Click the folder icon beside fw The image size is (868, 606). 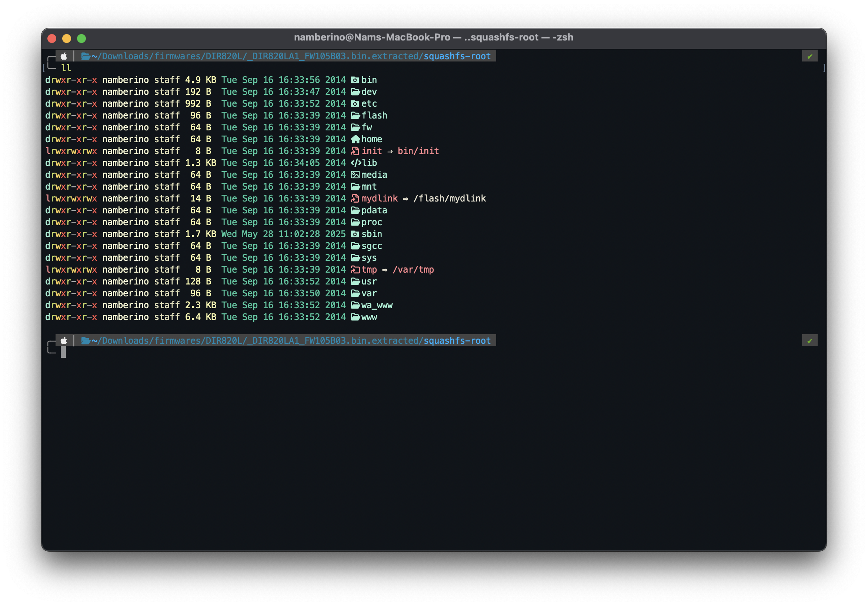click(355, 127)
